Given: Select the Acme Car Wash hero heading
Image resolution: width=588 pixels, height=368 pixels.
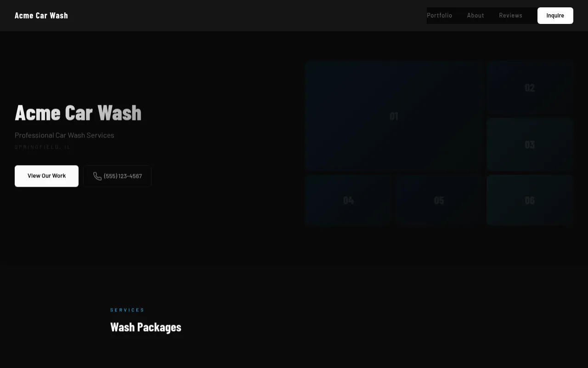Looking at the screenshot, I should point(78,112).
